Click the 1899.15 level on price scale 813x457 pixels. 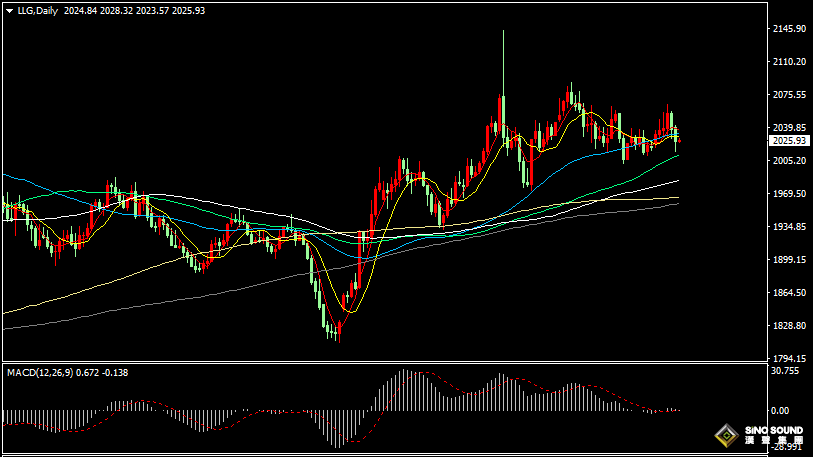pos(789,260)
